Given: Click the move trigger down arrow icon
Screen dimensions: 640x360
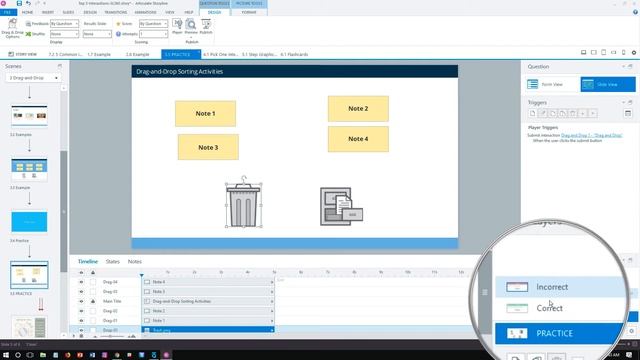Looking at the screenshot, I should coord(593,113).
